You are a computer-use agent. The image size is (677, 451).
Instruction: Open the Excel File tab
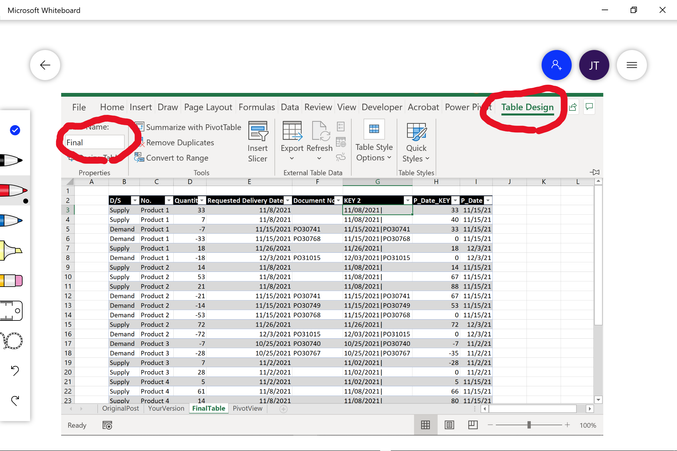pyautogui.click(x=79, y=107)
